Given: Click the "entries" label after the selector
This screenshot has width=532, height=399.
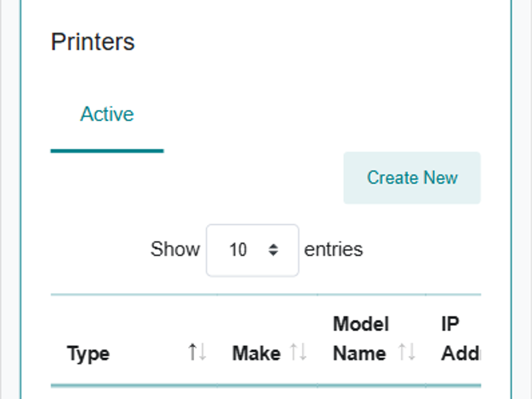Looking at the screenshot, I should 333,249.
